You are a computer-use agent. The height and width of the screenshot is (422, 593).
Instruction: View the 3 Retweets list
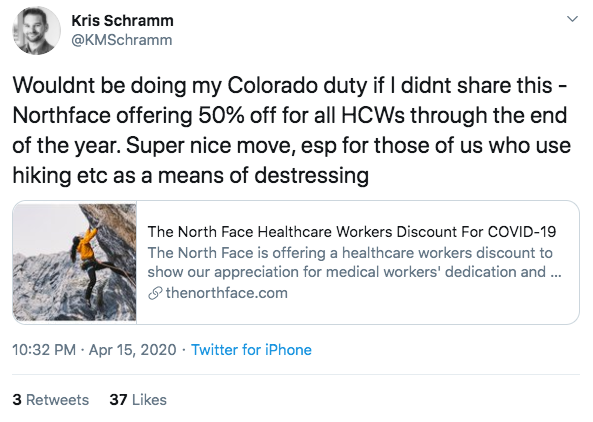coord(50,400)
